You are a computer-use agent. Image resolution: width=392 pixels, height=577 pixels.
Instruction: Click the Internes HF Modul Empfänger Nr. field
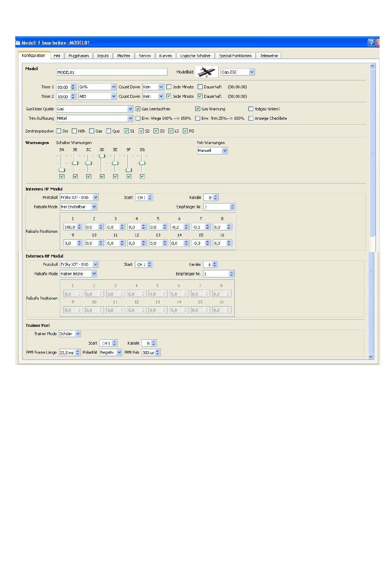(220, 207)
